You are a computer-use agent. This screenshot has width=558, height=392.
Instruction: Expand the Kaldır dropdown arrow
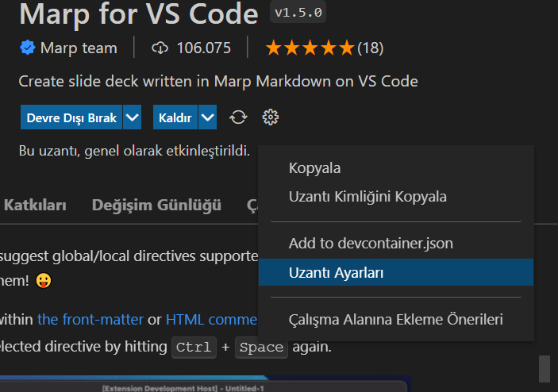(x=208, y=118)
